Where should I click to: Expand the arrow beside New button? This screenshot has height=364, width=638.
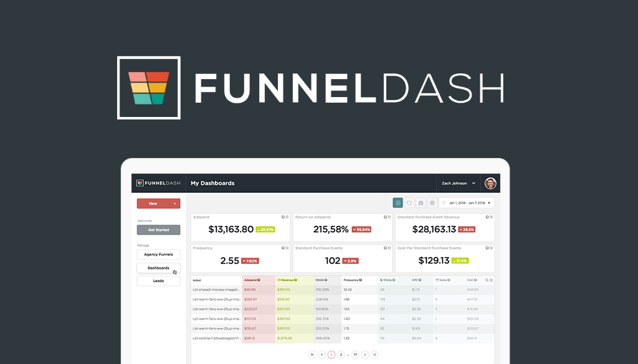point(174,203)
